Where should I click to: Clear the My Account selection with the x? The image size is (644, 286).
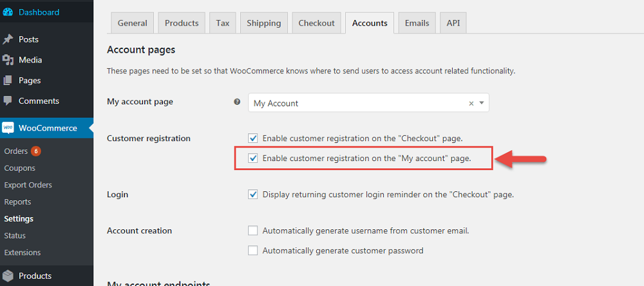[x=471, y=103]
